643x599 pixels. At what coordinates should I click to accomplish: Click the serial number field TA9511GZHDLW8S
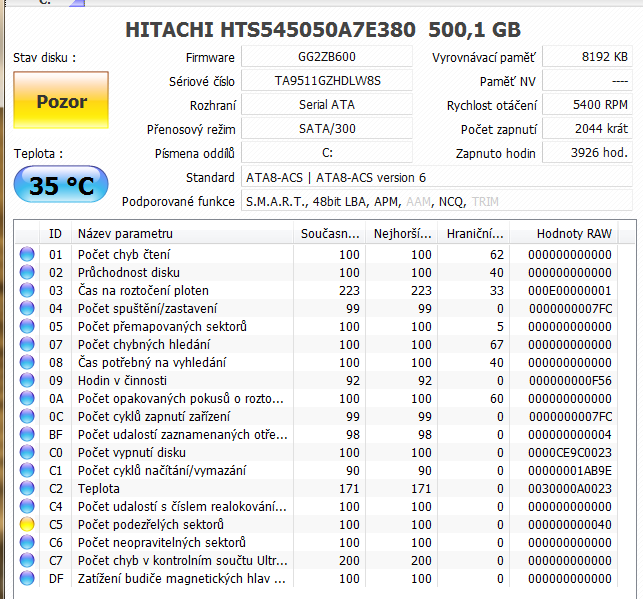click(x=327, y=81)
